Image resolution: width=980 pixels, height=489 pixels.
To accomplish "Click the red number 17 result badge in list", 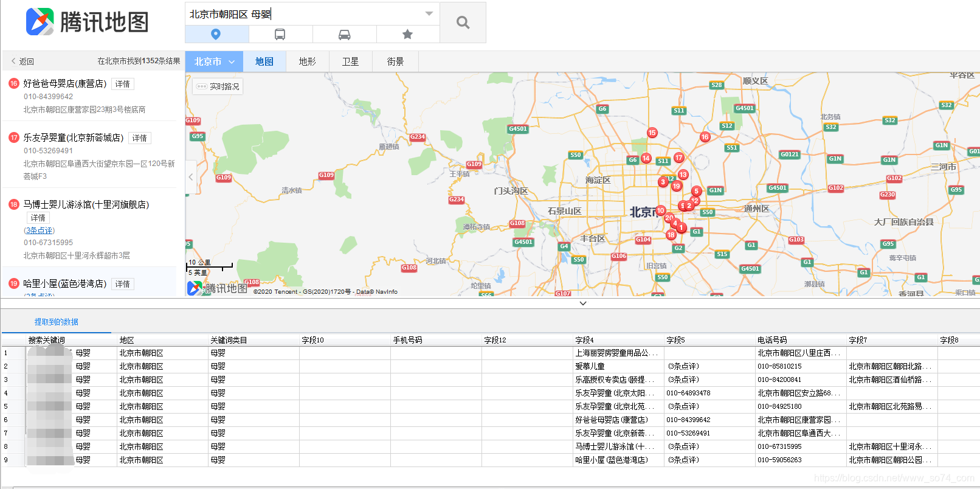I will 14,137.
